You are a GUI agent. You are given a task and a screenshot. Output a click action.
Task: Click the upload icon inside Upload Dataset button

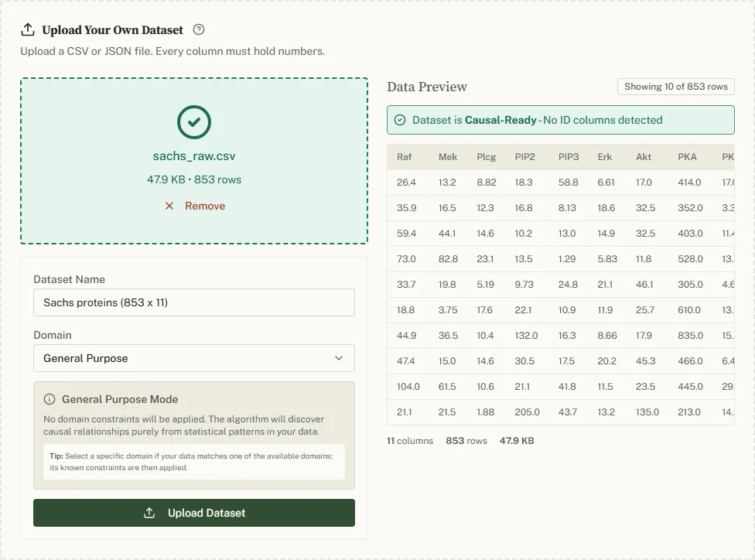(x=149, y=513)
